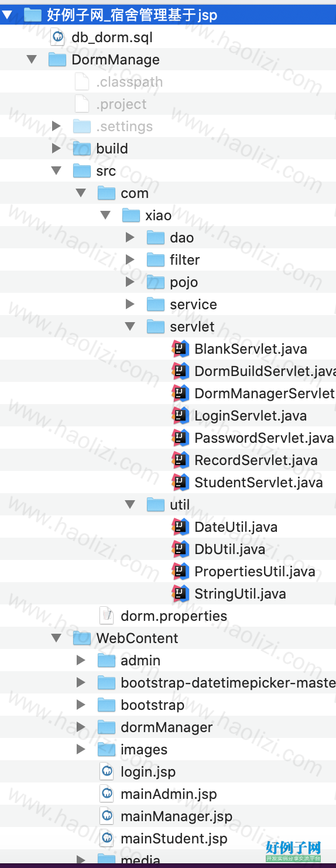The image size is (336, 868).
Task: Click the DormManage folder icon
Action: 57,60
